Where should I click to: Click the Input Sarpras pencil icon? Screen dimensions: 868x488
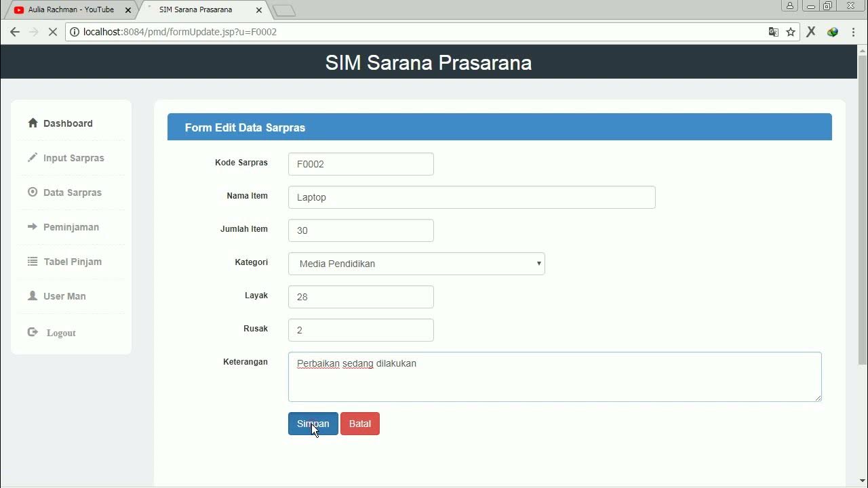(x=33, y=158)
